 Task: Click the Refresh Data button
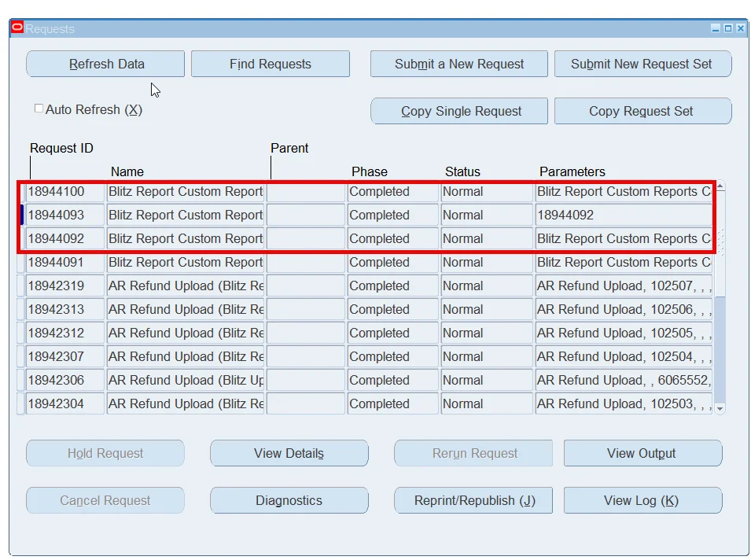click(x=105, y=64)
